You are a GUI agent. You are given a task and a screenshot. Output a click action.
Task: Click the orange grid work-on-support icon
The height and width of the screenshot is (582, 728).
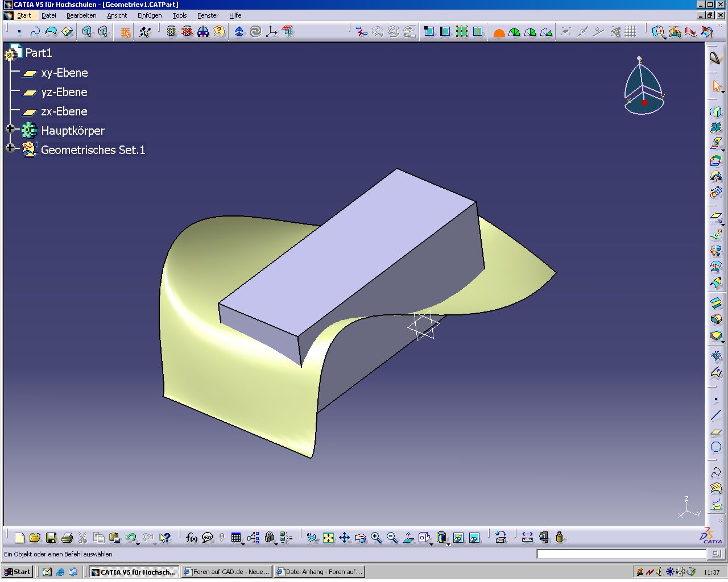tap(125, 32)
